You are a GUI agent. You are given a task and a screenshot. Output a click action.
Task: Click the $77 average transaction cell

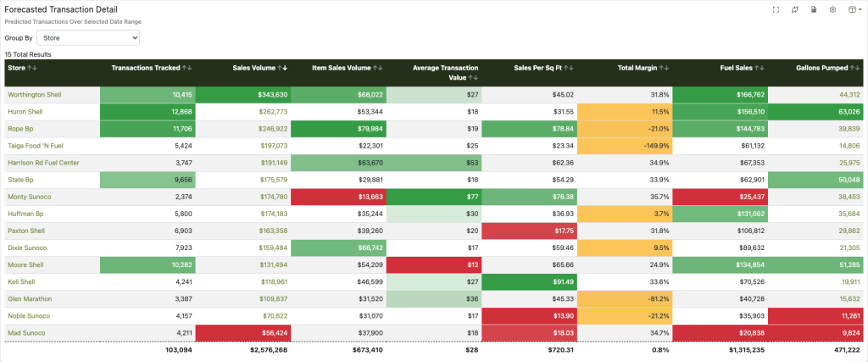tap(433, 197)
